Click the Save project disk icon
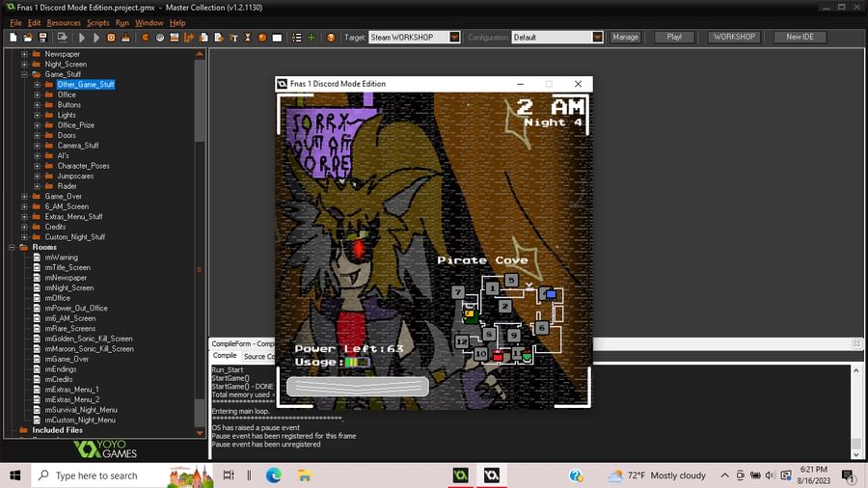The width and height of the screenshot is (868, 488). click(42, 38)
